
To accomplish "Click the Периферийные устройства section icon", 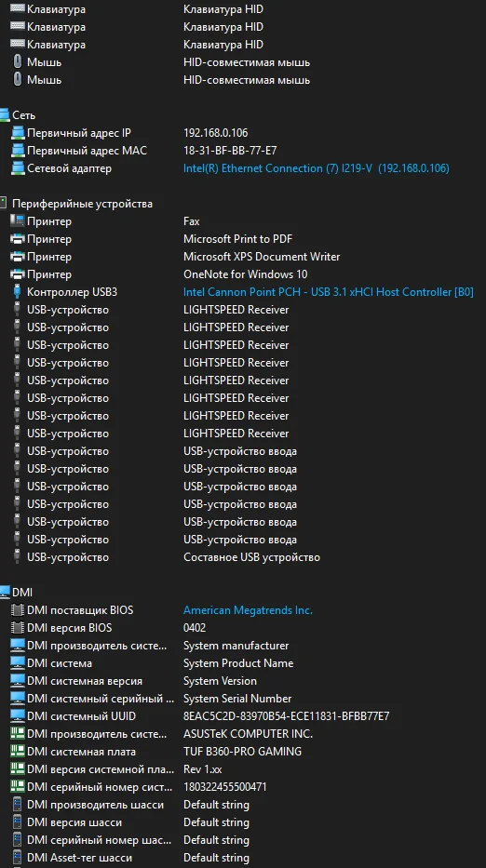I will (x=4, y=204).
